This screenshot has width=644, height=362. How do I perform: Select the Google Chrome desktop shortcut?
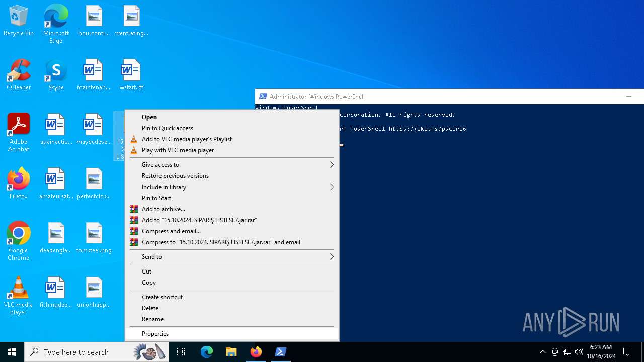coord(19,241)
